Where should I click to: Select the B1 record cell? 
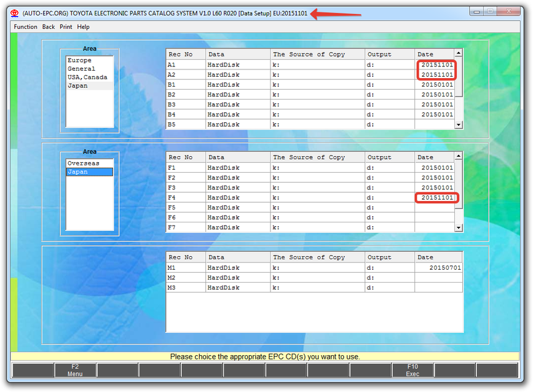pyautogui.click(x=186, y=85)
